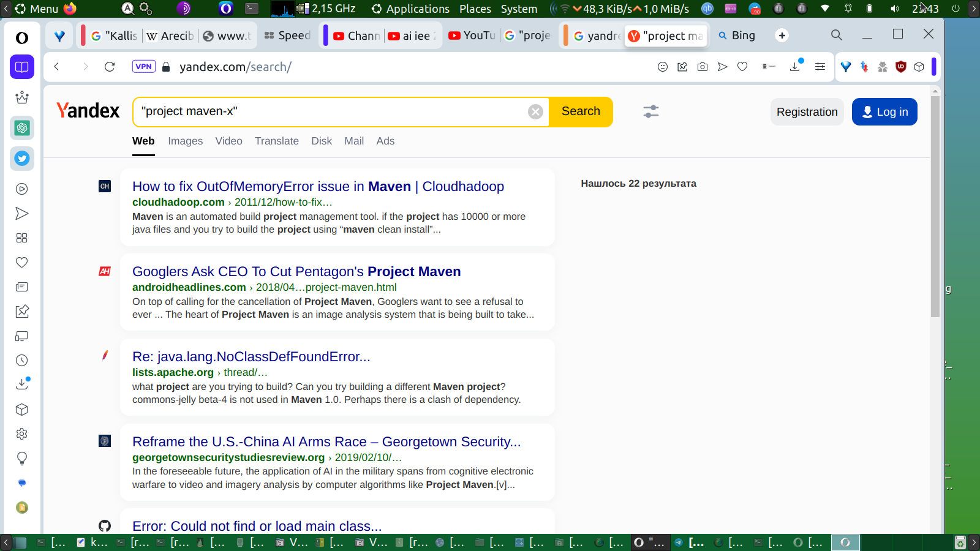980x551 pixels.
Task: Open My Flow in the sidebar
Action: 22,214
